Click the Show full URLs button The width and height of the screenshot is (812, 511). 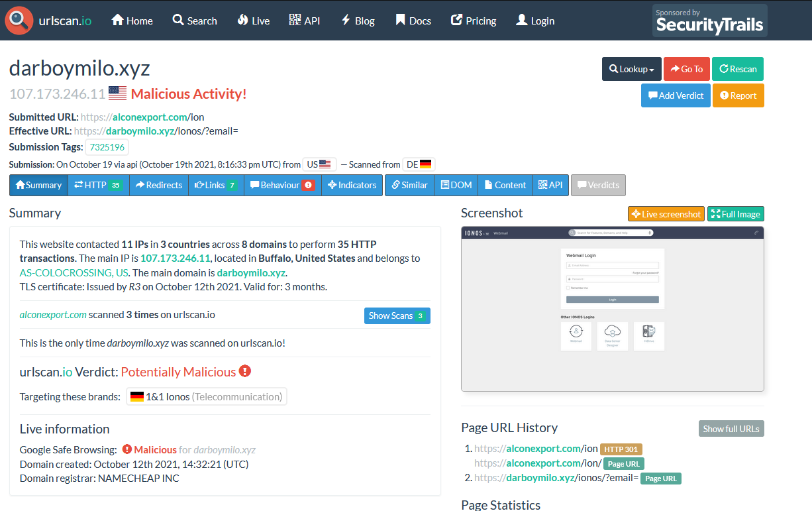tap(731, 429)
